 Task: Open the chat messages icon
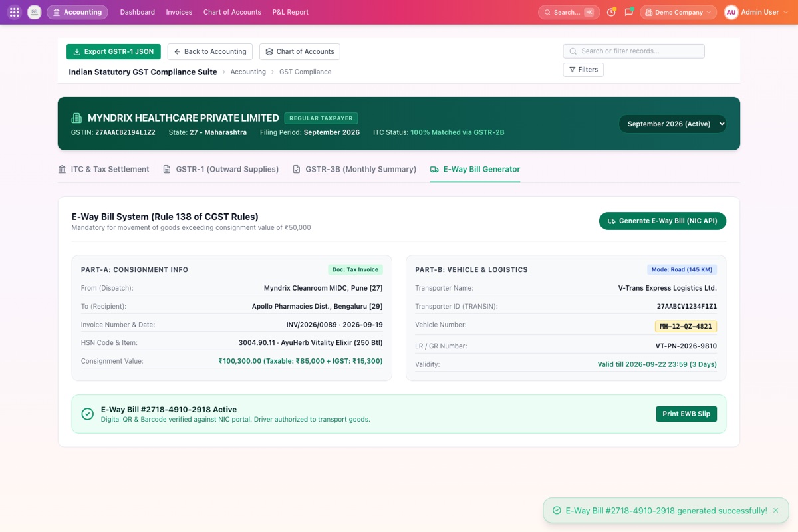click(629, 12)
